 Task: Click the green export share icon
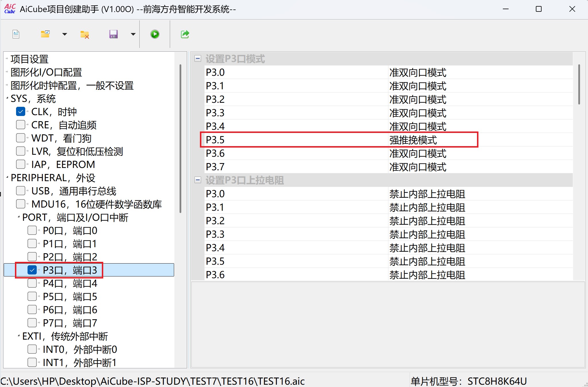pyautogui.click(x=185, y=34)
